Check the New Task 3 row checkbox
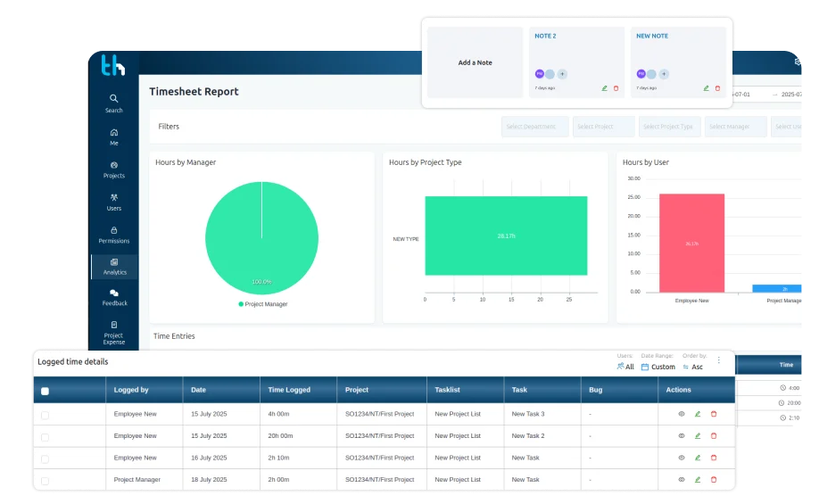The width and height of the screenshot is (819, 504). (x=45, y=415)
